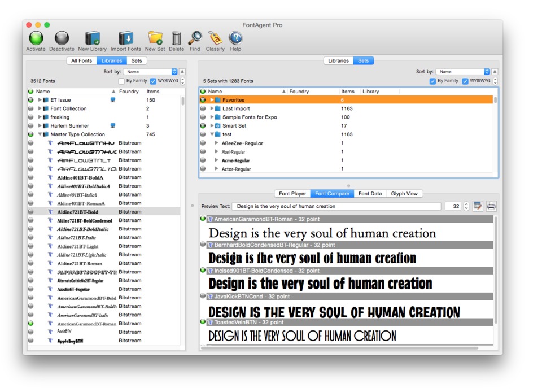Screen dimensions: 542x392
Task: Open the Import Fonts tool
Action: [x=126, y=38]
